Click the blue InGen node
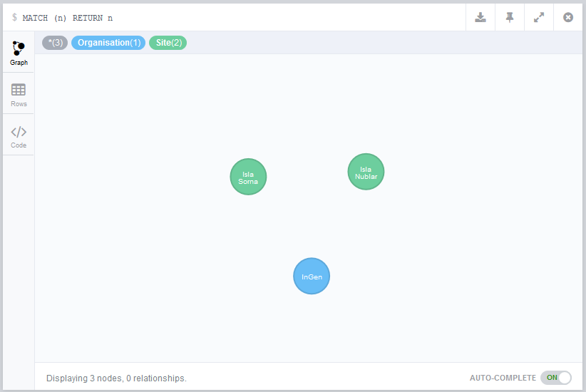The height and width of the screenshot is (392, 586). coord(312,276)
